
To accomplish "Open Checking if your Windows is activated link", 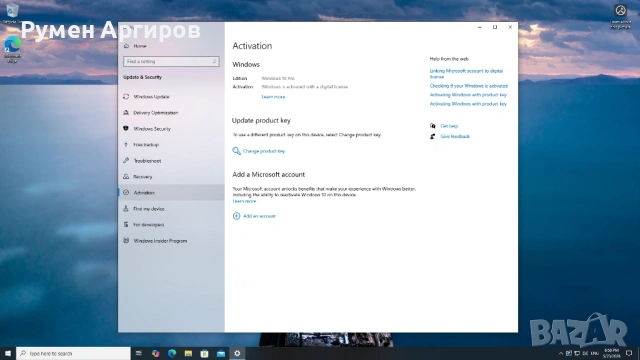I will coord(469,86).
